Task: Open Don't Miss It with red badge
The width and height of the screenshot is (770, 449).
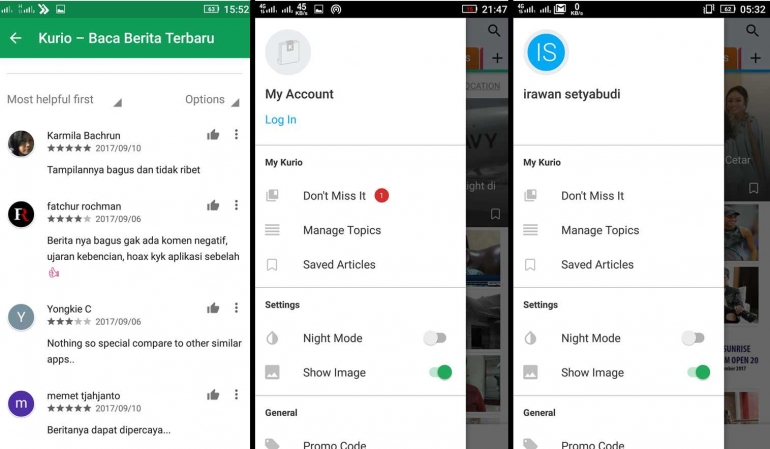Action: (360, 196)
